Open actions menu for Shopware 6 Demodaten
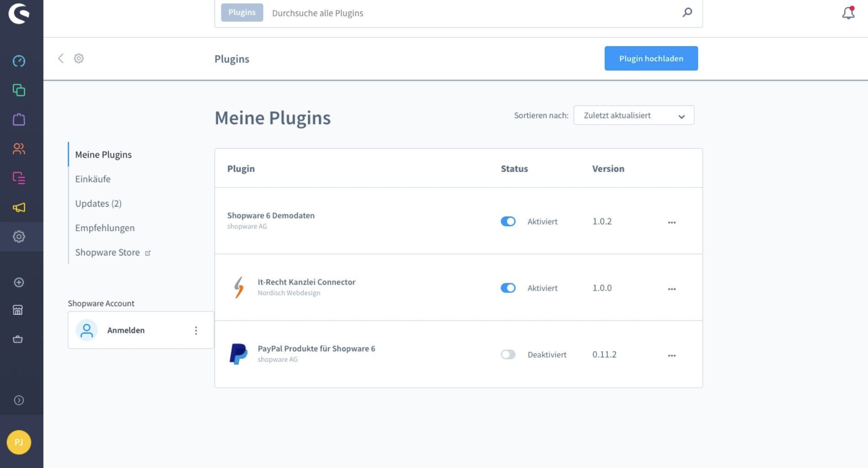This screenshot has height=468, width=868. click(x=672, y=223)
